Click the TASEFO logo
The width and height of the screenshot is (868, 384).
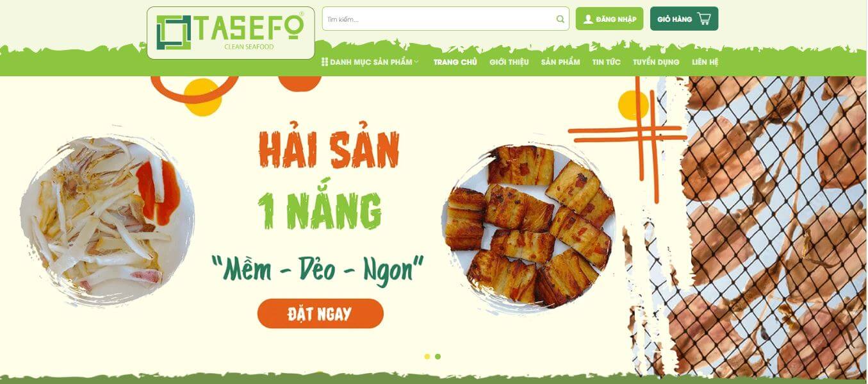coord(231,33)
